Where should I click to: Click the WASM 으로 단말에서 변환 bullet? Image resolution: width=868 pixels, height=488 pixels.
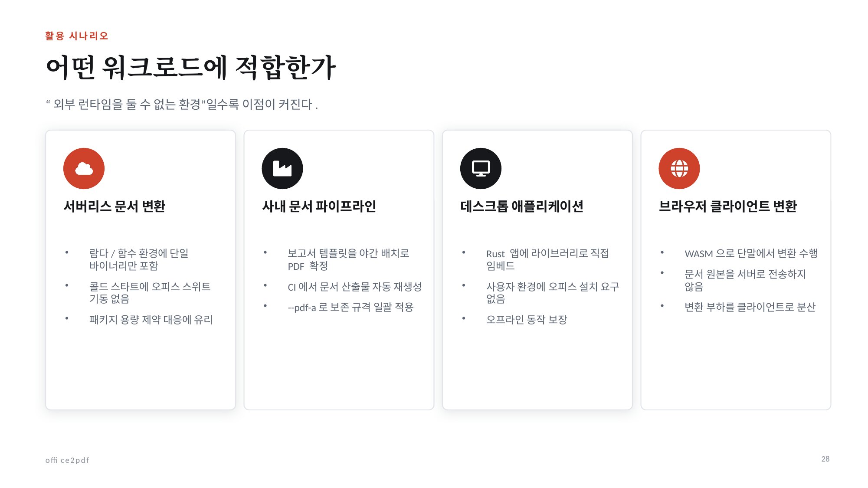751,253
